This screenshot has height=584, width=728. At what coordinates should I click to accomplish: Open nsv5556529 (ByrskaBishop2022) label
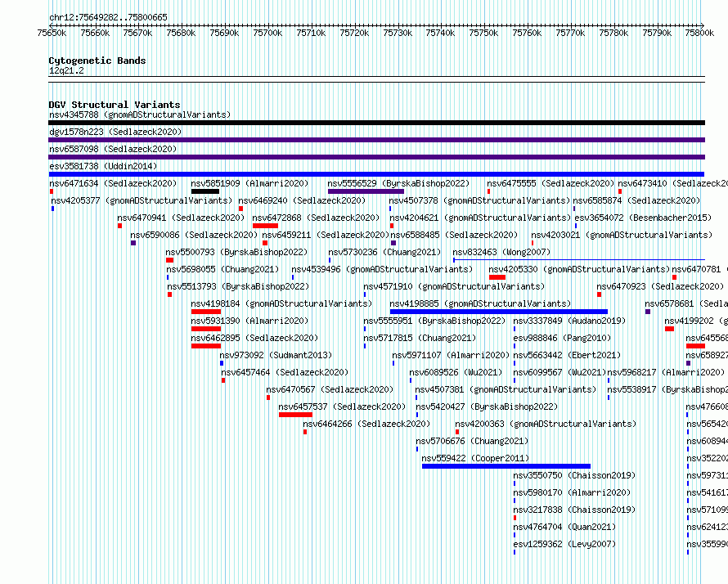point(398,183)
